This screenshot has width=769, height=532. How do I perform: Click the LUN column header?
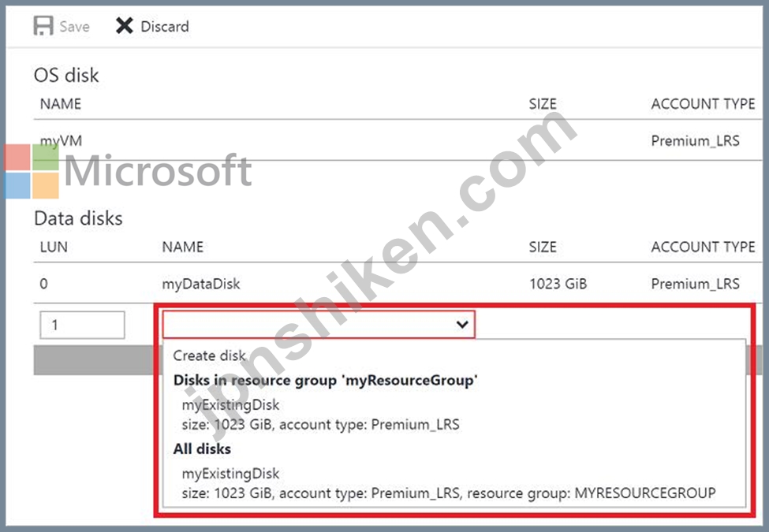tap(54, 247)
